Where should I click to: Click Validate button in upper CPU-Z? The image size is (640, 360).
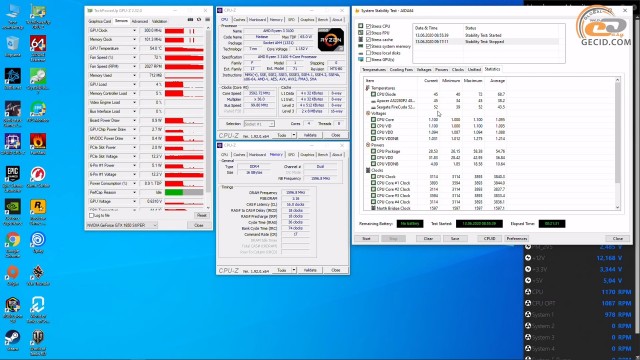coord(310,135)
